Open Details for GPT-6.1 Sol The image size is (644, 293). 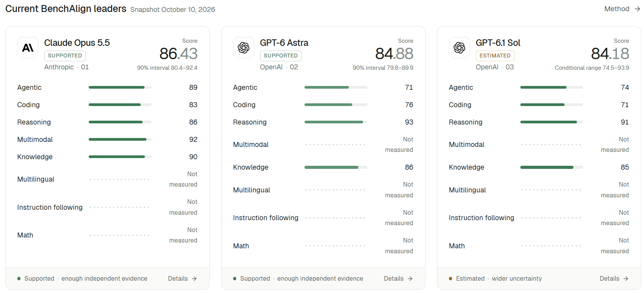(614, 278)
